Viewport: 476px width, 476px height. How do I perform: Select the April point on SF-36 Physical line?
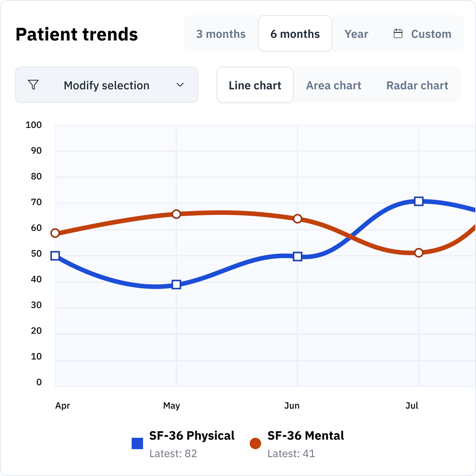click(56, 256)
